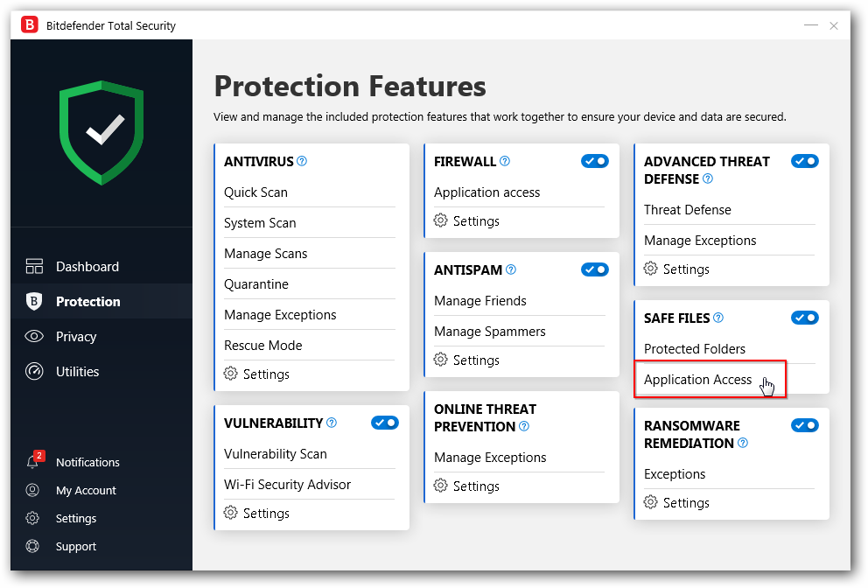
Task: Switch off the Vulnerability toggle
Action: pos(385,423)
